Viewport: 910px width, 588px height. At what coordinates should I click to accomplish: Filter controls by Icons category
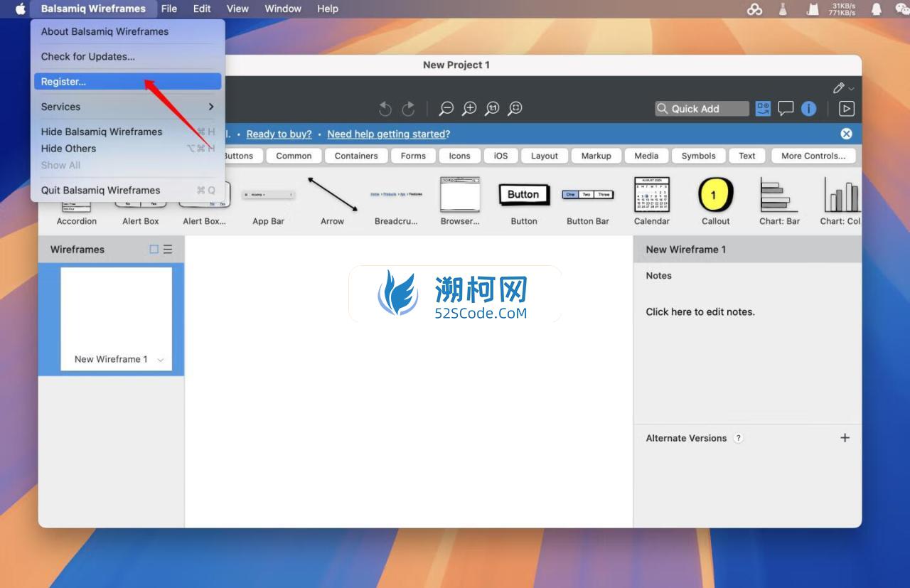(x=459, y=156)
